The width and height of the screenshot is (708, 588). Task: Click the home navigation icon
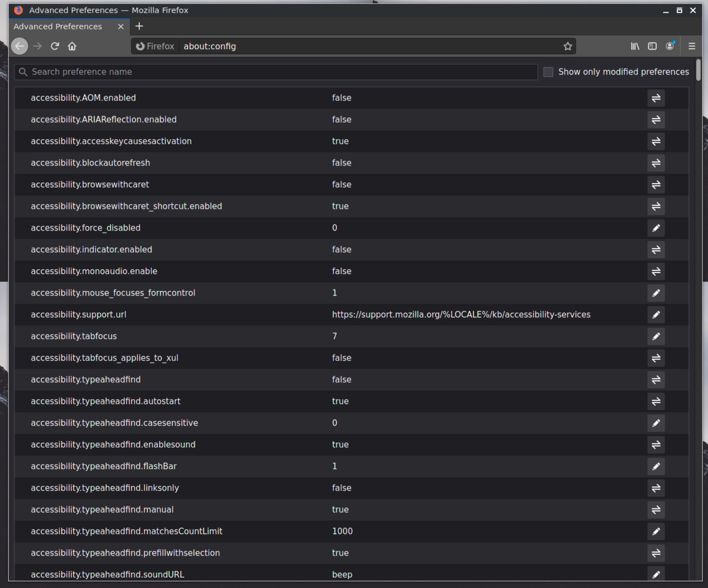click(72, 46)
